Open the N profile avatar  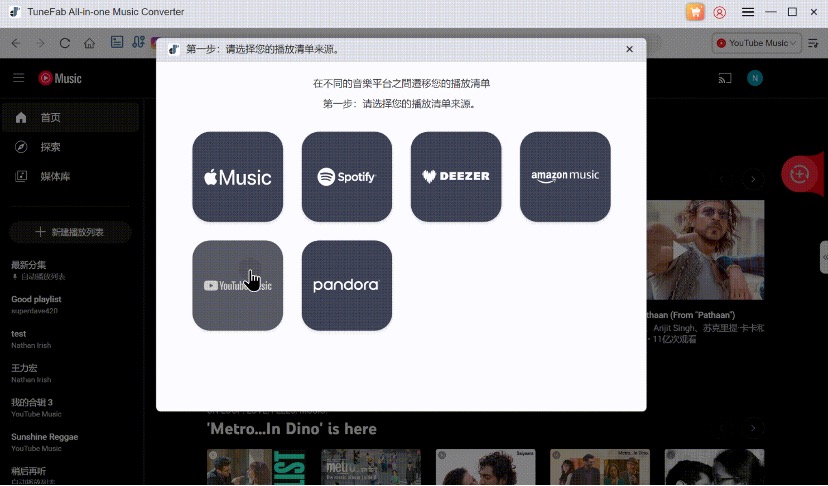(x=755, y=78)
